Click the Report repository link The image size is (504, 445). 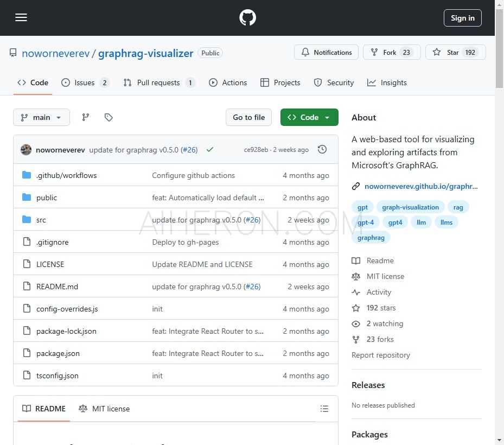coord(380,355)
